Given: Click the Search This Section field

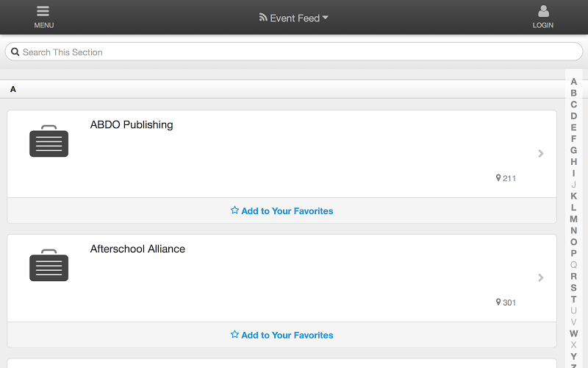Looking at the screenshot, I should [x=294, y=52].
